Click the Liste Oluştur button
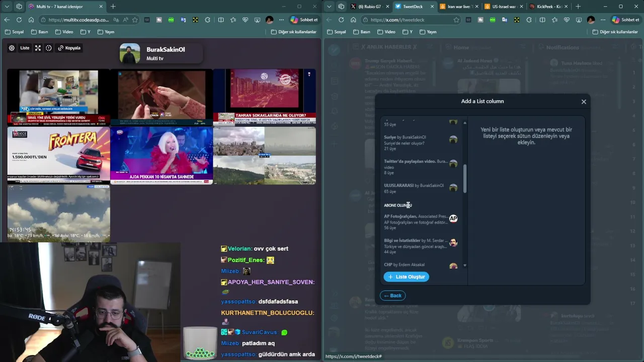This screenshot has width=644, height=362. pyautogui.click(x=406, y=277)
